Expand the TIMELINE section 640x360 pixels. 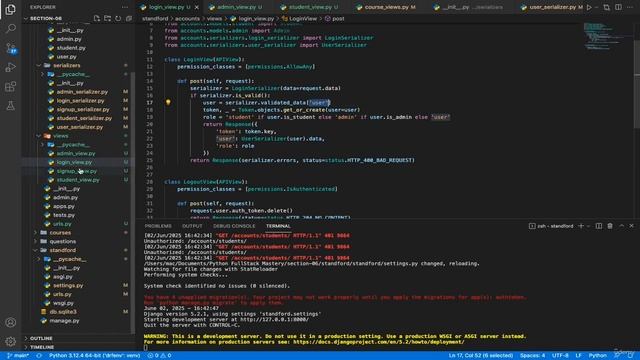coord(42,347)
